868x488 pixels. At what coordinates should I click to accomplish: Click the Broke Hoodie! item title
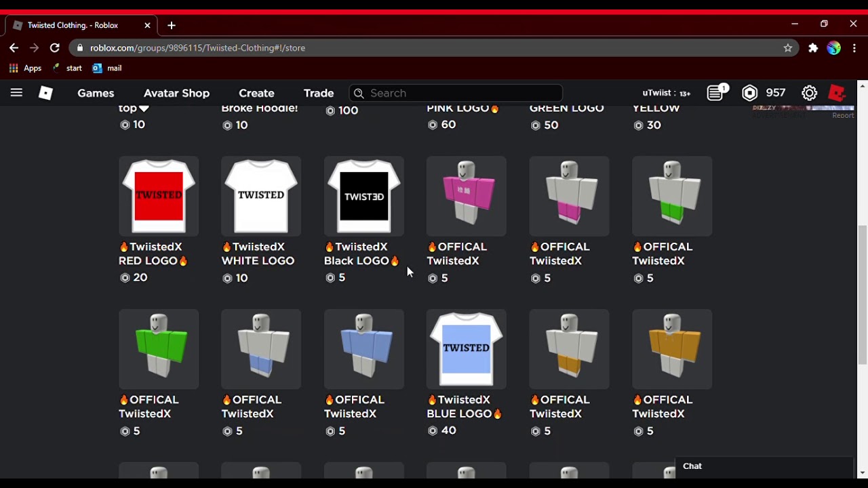(x=260, y=108)
